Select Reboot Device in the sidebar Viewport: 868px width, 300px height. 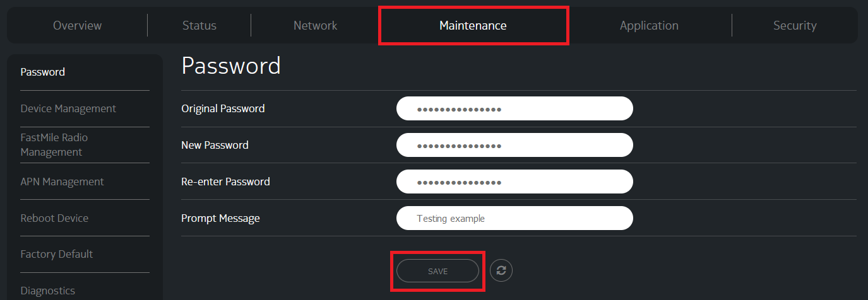(54, 218)
